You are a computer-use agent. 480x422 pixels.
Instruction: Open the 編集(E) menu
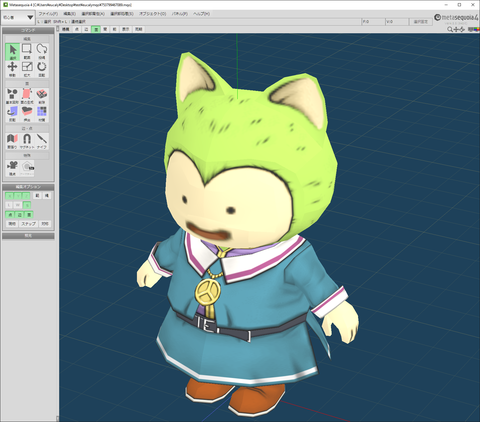[x=69, y=14]
